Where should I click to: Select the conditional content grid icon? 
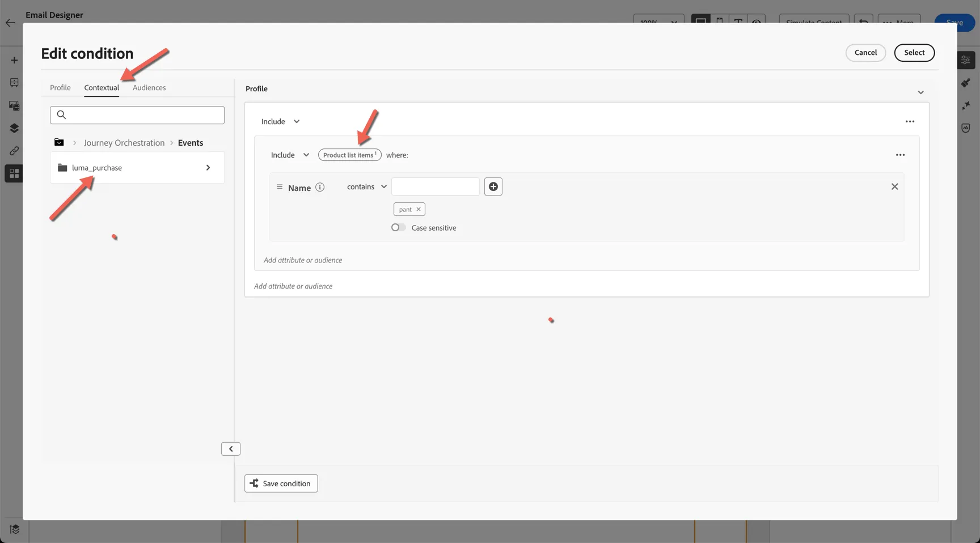point(14,173)
